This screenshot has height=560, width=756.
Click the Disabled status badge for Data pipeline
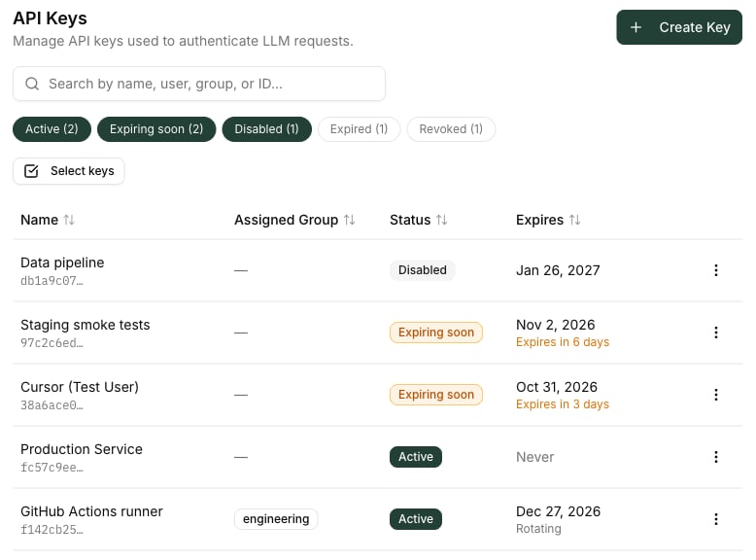[423, 270]
